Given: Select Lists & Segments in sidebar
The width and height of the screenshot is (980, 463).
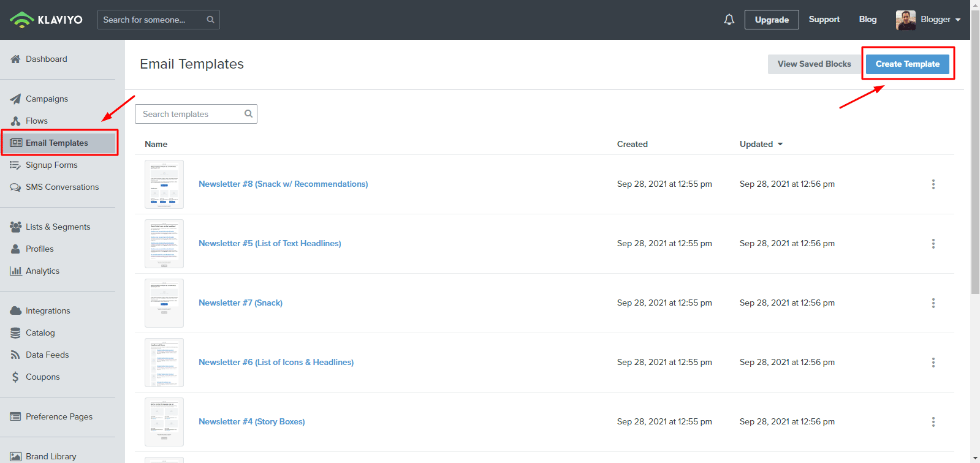Looking at the screenshot, I should coord(58,227).
